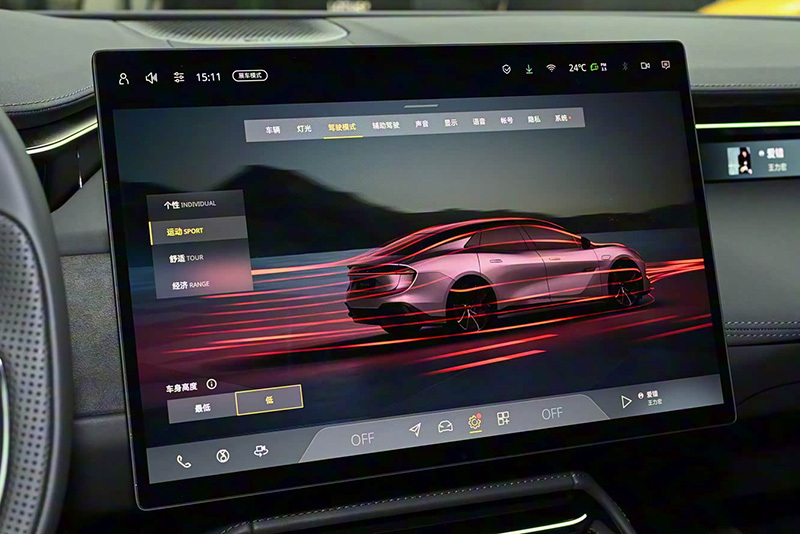800x534 pixels.
Task: Select 个性 INDIVIDUAL drive mode
Action: point(195,204)
